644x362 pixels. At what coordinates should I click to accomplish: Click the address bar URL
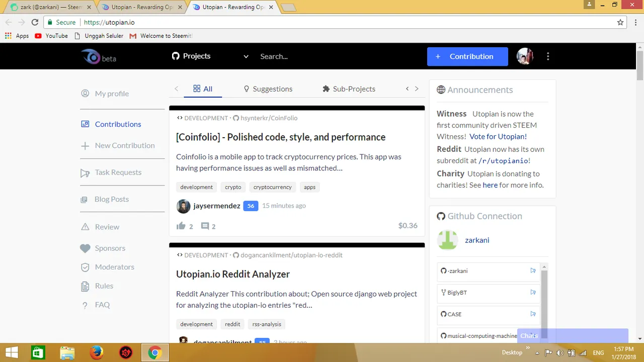[109, 22]
